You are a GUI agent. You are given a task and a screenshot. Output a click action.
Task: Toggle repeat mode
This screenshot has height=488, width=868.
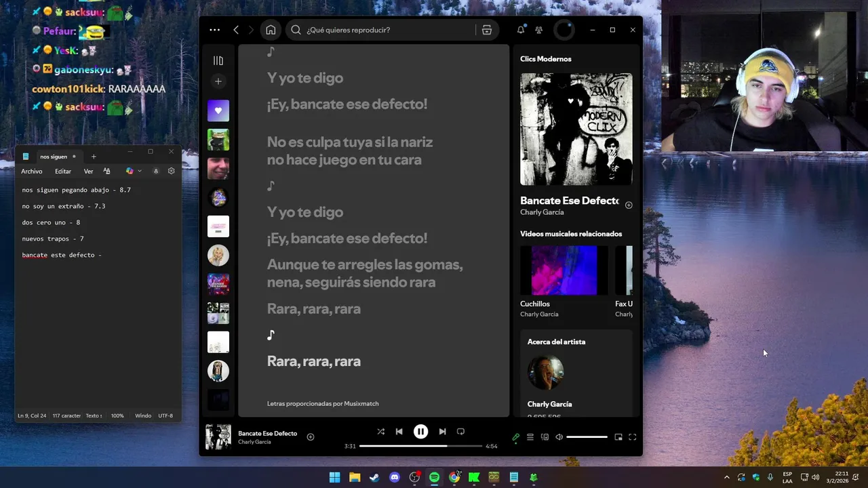point(461,432)
